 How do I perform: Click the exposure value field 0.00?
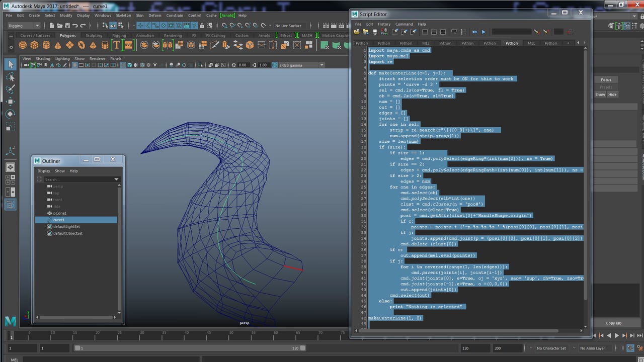coord(243,65)
